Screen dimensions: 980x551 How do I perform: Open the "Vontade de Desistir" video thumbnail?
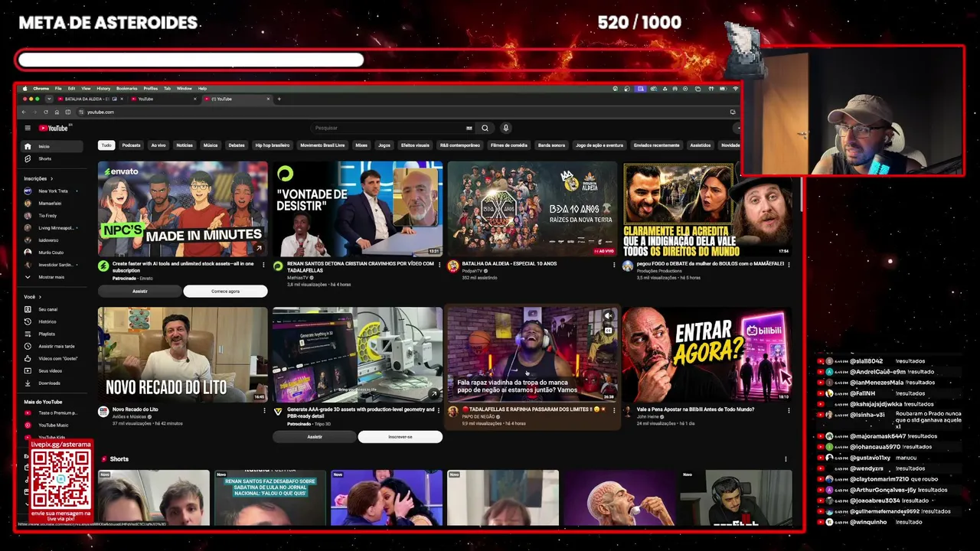pyautogui.click(x=358, y=208)
